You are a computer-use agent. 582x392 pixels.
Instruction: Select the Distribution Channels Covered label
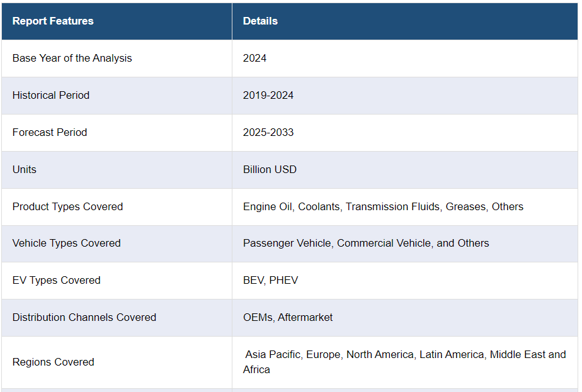pyautogui.click(x=84, y=318)
